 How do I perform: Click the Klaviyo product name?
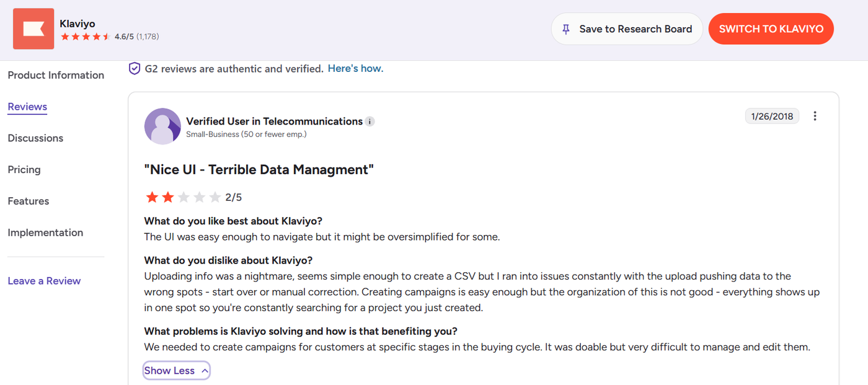pos(77,24)
